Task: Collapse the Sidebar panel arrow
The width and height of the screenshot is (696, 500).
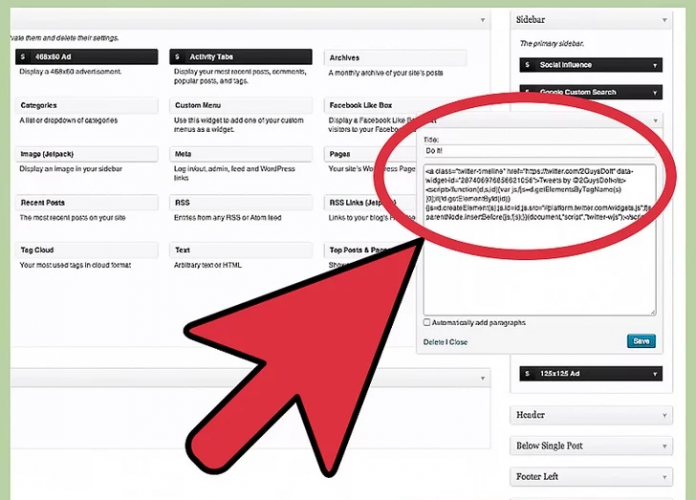Action: coord(663,19)
